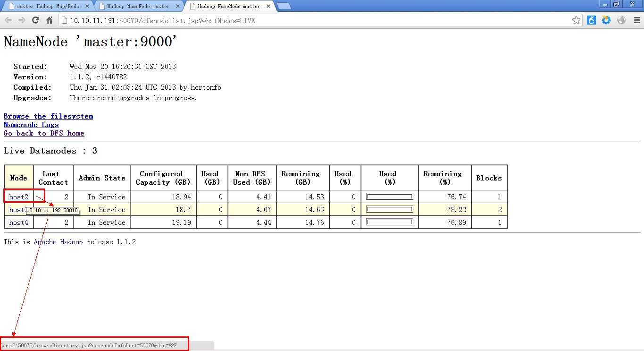Close the second Hadoop NameNode tab

[177, 6]
